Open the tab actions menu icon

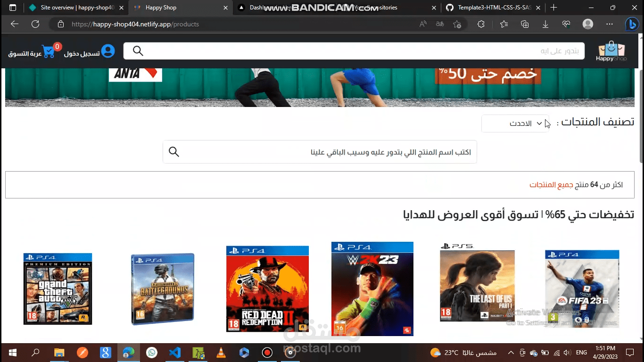[x=13, y=8]
